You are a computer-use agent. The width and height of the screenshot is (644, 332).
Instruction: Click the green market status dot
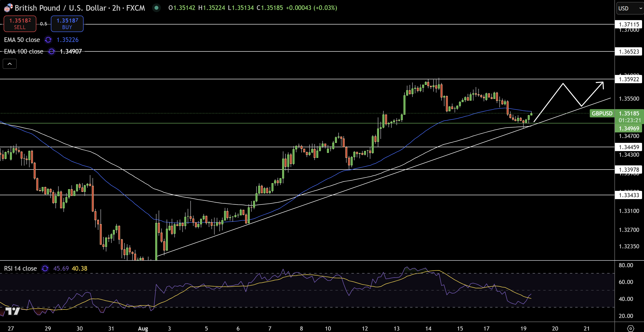156,8
